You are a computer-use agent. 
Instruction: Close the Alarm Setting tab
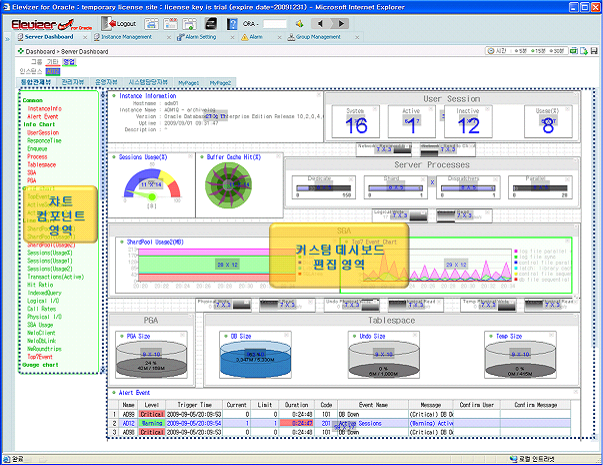[232, 37]
